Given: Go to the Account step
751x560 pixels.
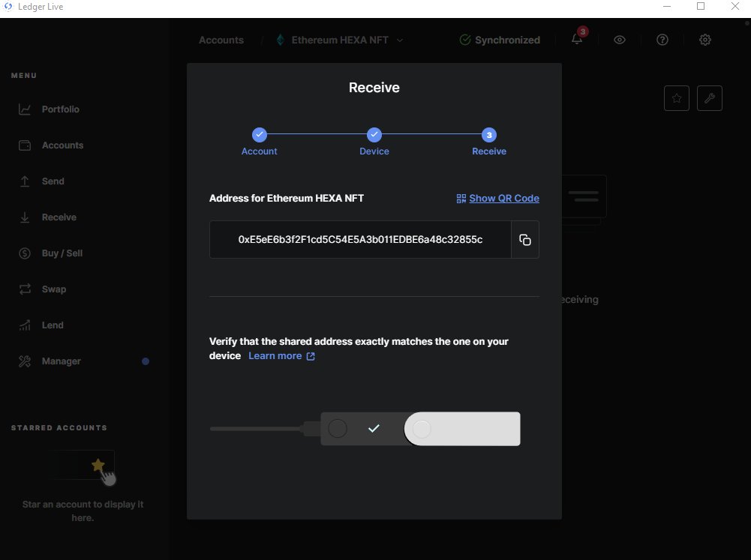Looking at the screenshot, I should 259,142.
